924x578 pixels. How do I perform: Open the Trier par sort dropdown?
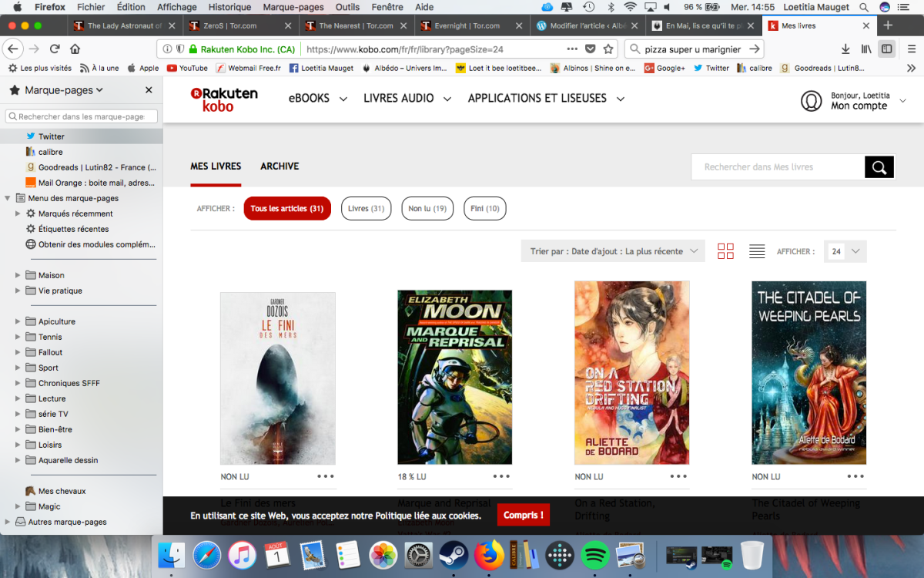[613, 251]
